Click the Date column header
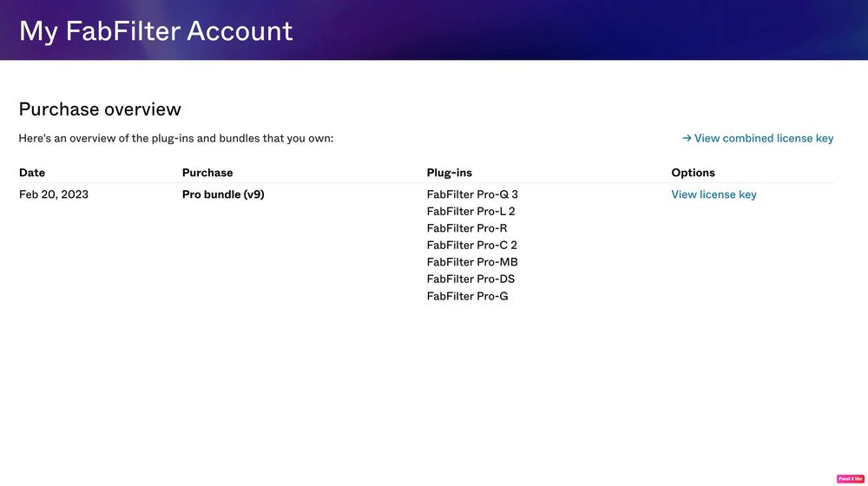868x486 pixels. pos(32,173)
